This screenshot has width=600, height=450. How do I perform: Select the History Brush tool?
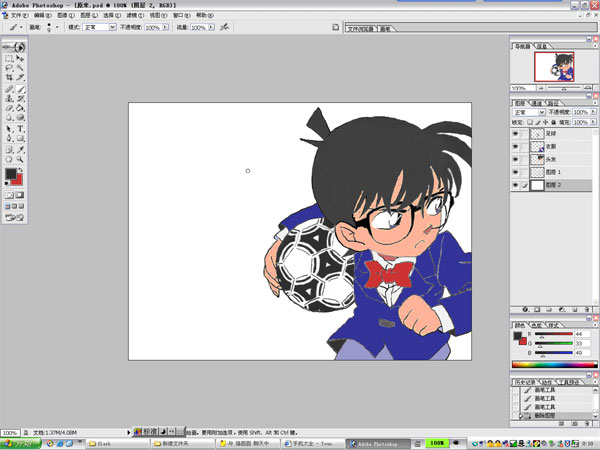click(x=20, y=98)
